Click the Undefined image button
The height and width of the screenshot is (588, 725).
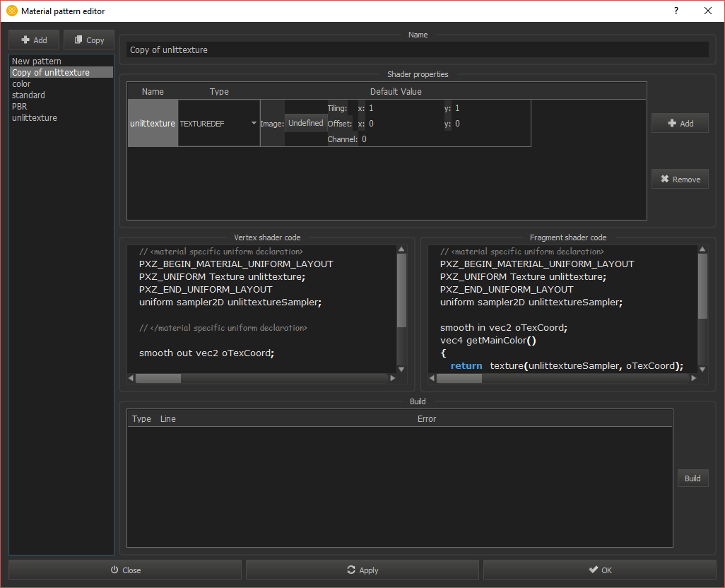click(306, 123)
